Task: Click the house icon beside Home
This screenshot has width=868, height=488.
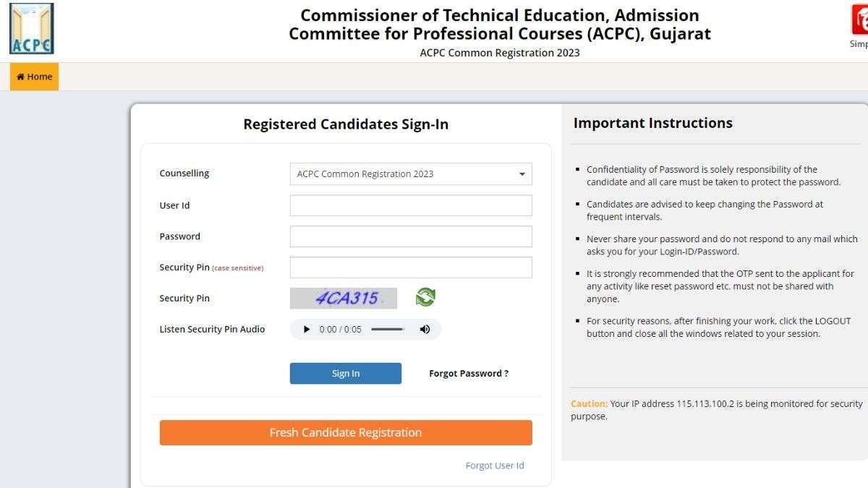Action: point(20,77)
